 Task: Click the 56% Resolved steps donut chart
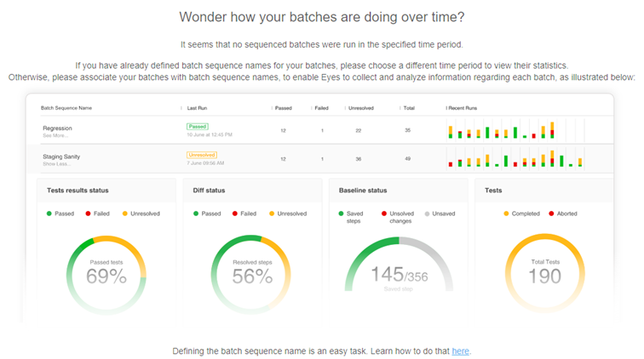tap(252, 274)
